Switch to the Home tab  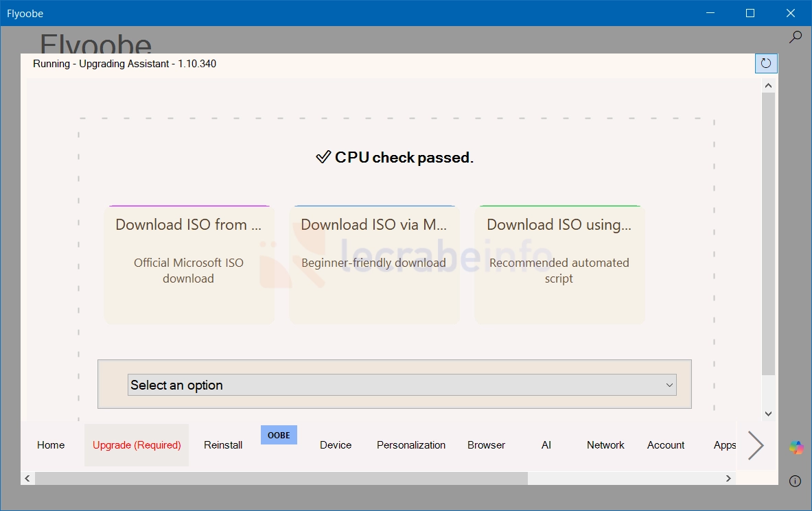pos(51,445)
